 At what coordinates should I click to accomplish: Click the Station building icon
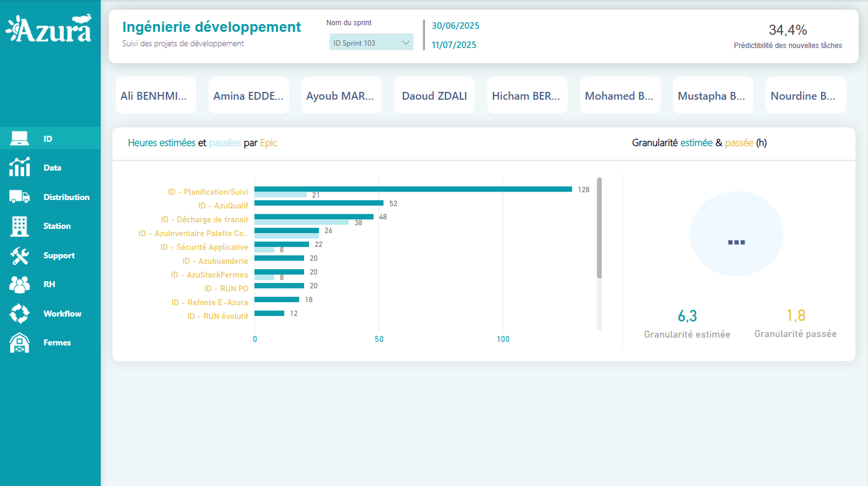[x=19, y=226]
